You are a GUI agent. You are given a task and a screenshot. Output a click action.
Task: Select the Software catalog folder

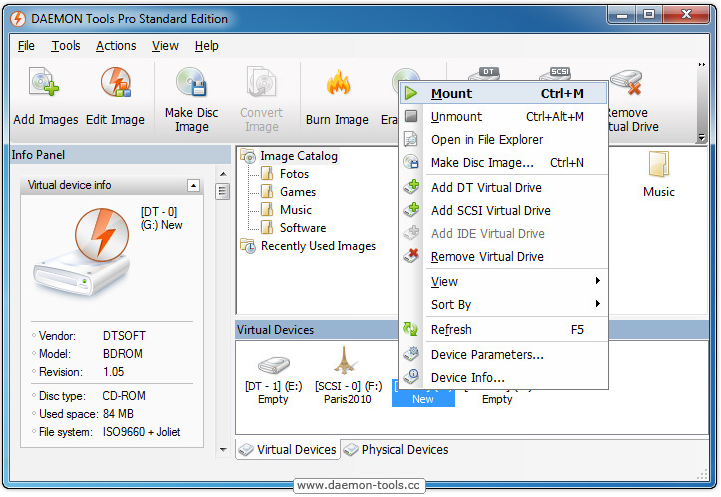pyautogui.click(x=294, y=228)
